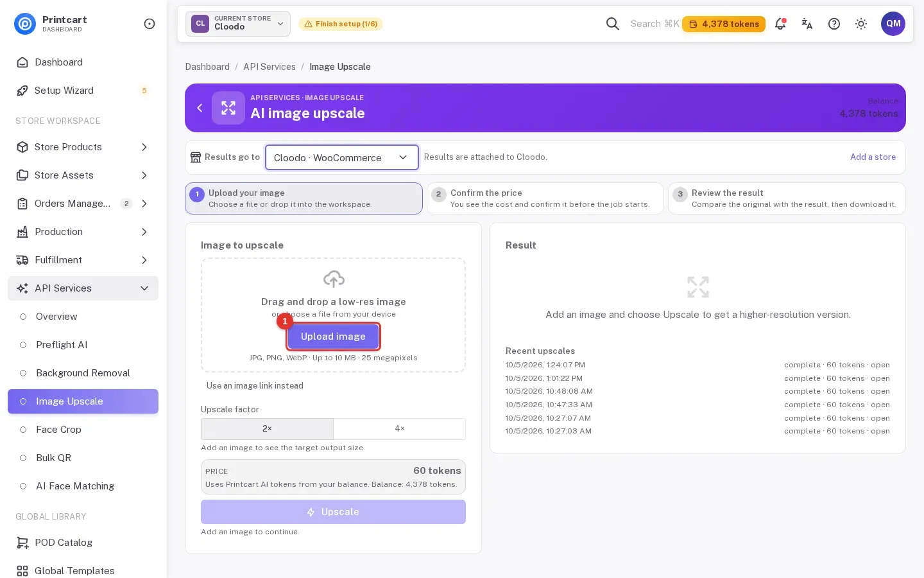Open the language translate icon
This screenshot has width=924, height=578.
click(x=807, y=24)
